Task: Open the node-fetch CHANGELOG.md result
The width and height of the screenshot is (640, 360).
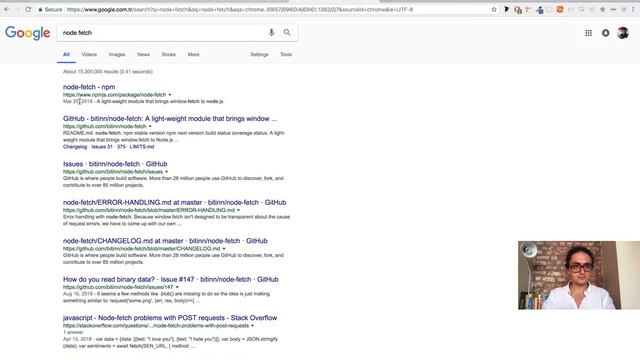Action: click(165, 241)
